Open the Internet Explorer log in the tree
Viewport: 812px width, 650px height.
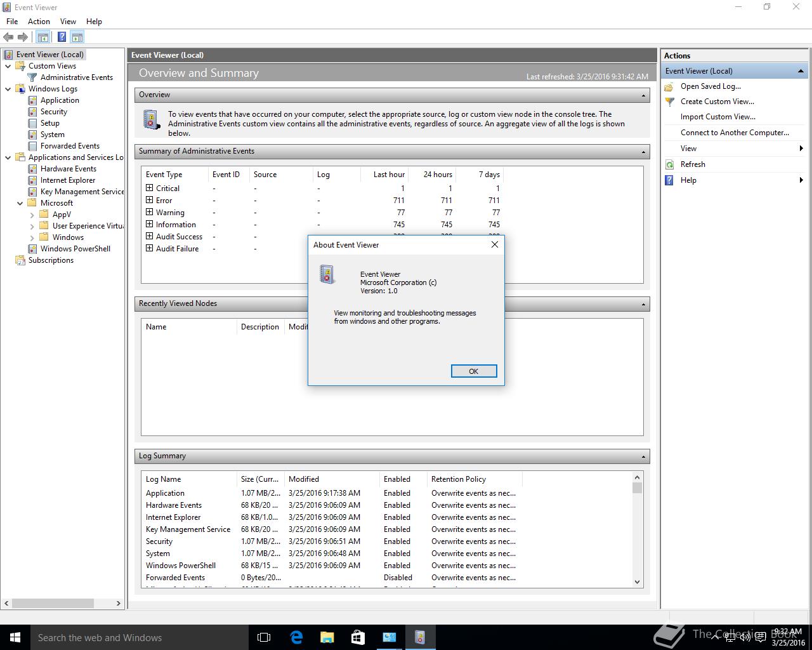pyautogui.click(x=68, y=180)
